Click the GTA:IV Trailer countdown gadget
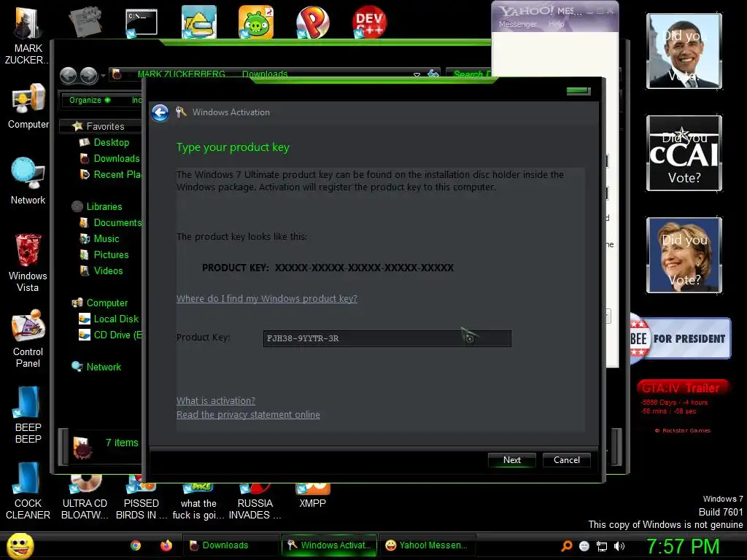Viewport: 747px width, 560px height. pyautogui.click(x=682, y=405)
